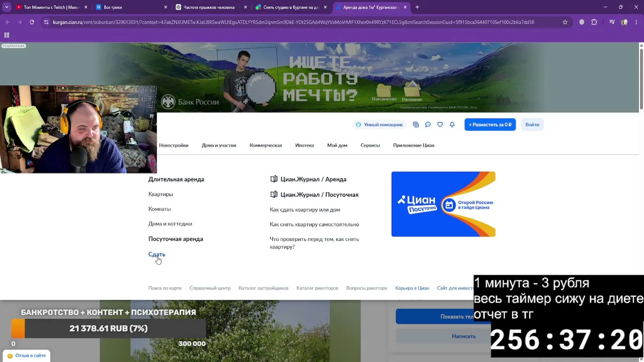644x362 pixels.
Task: Go forward in the browser history
Action: (20, 22)
